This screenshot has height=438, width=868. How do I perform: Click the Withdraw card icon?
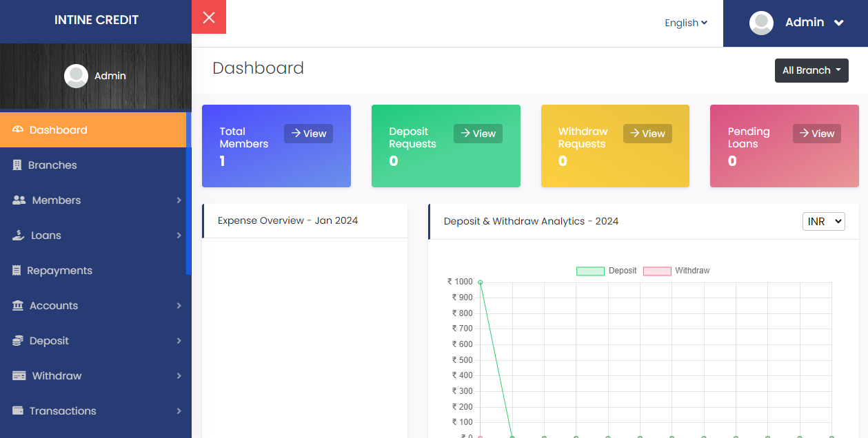(19, 376)
